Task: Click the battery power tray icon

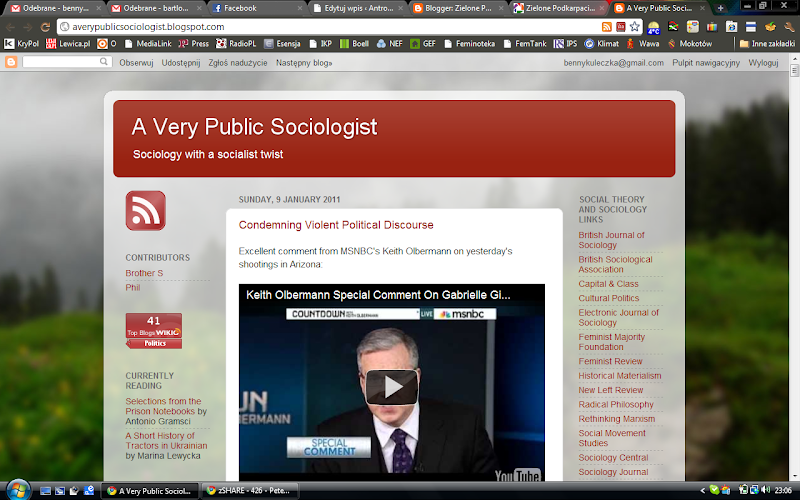Action: (743, 490)
